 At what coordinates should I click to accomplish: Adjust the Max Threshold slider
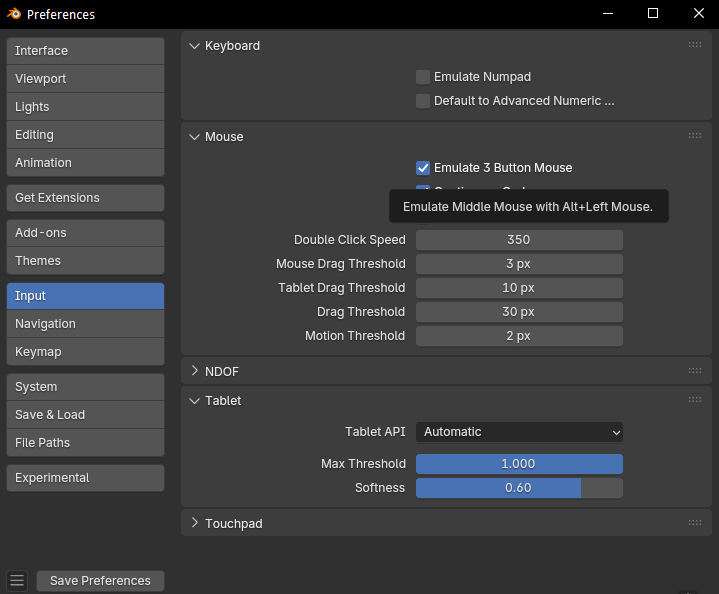[519, 464]
